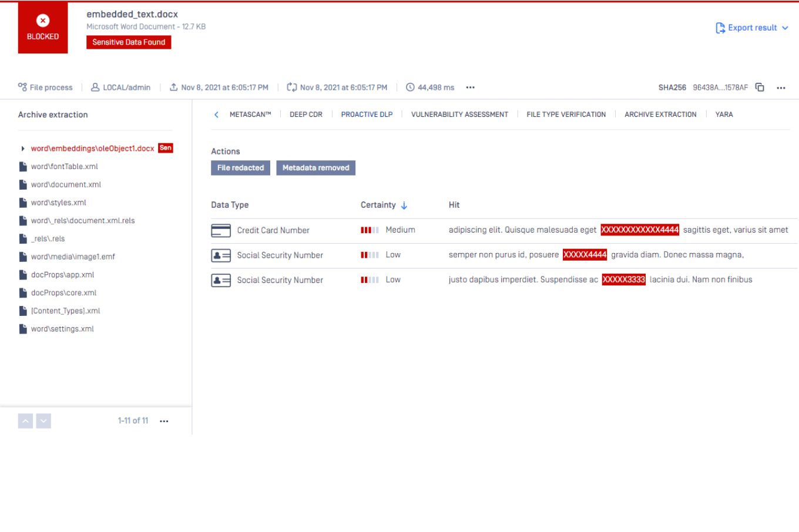Open the Vulnerability Assessment tab

tap(459, 115)
